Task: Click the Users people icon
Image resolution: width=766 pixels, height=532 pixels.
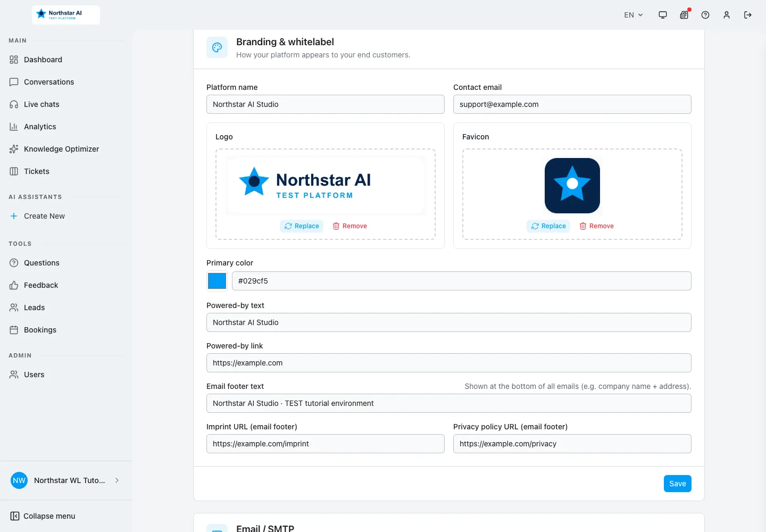Action: pyautogui.click(x=14, y=375)
